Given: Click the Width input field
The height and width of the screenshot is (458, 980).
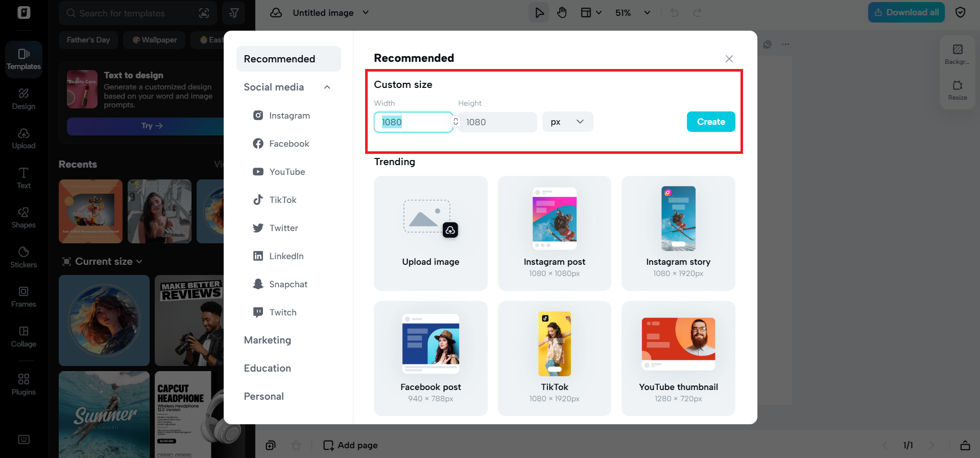Looking at the screenshot, I should click(x=413, y=122).
